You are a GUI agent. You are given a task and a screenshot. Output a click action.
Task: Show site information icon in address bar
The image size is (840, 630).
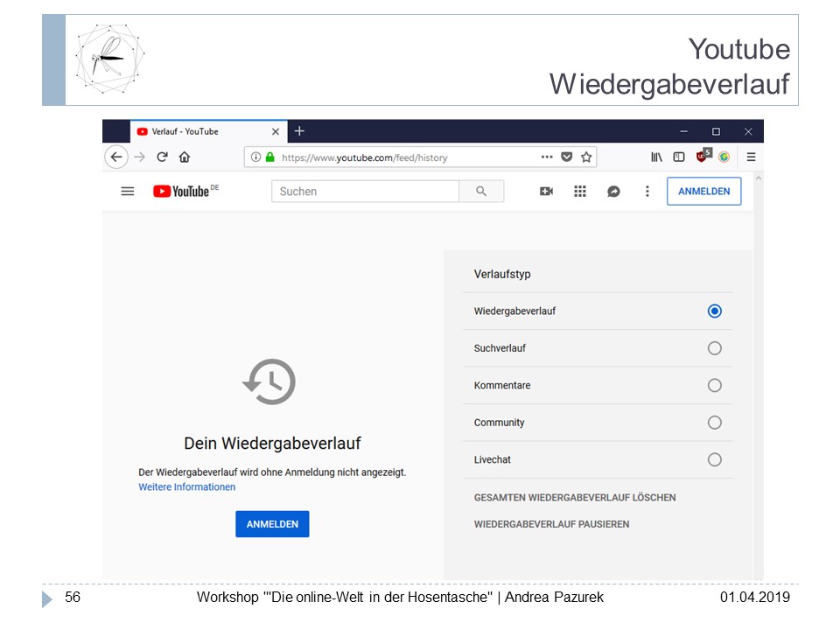point(256,157)
